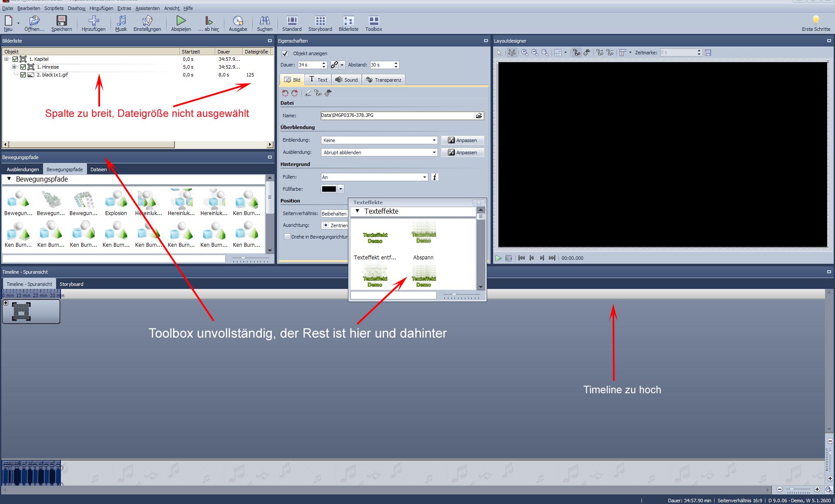Open the Einblendung dropdown

click(x=434, y=140)
